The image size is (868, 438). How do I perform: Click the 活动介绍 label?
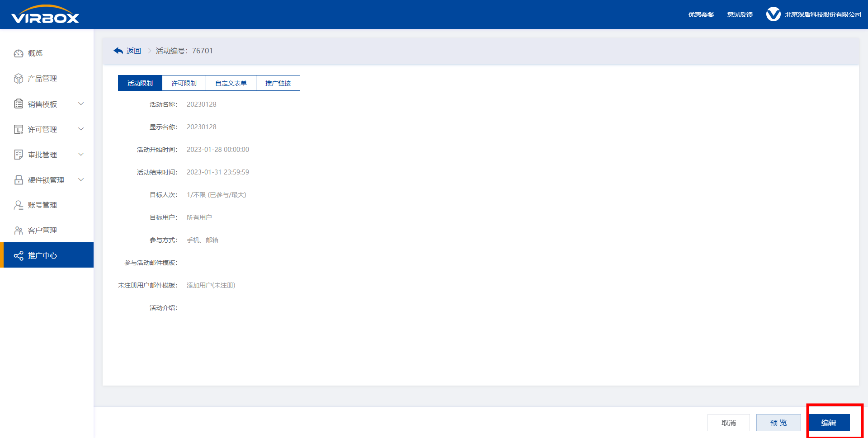[x=164, y=308]
